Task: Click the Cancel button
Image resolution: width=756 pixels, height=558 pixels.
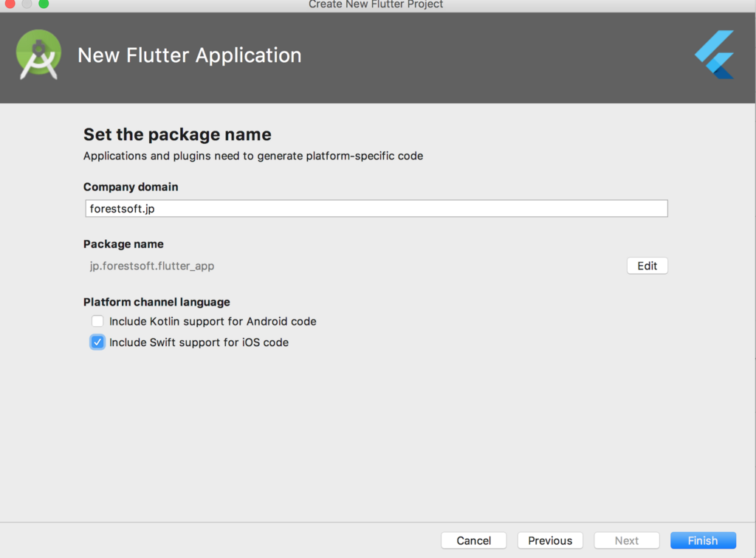Action: click(x=474, y=540)
